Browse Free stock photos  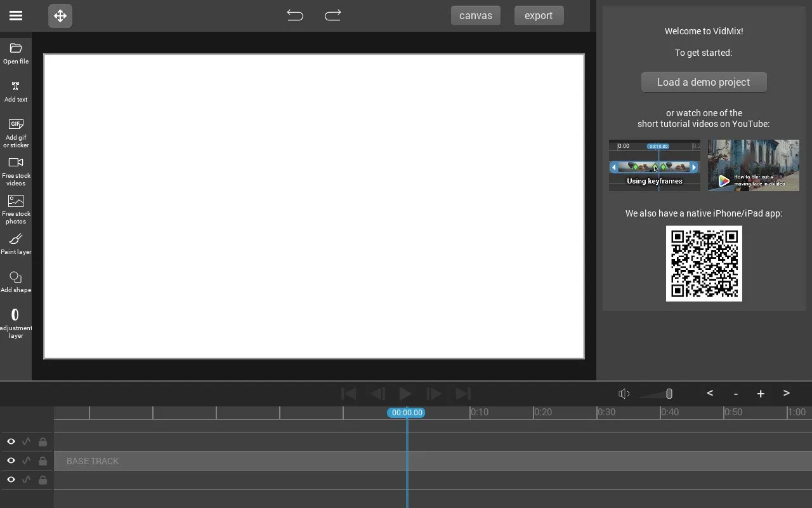pos(16,210)
